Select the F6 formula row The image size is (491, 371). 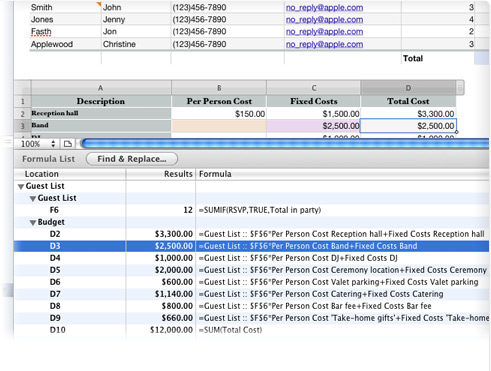click(x=252, y=210)
